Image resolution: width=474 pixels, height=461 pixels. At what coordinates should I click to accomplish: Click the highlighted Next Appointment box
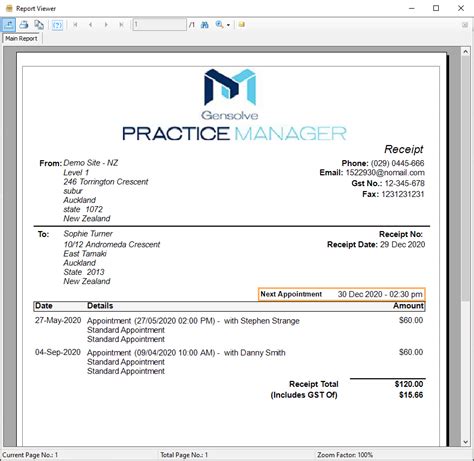pos(342,294)
